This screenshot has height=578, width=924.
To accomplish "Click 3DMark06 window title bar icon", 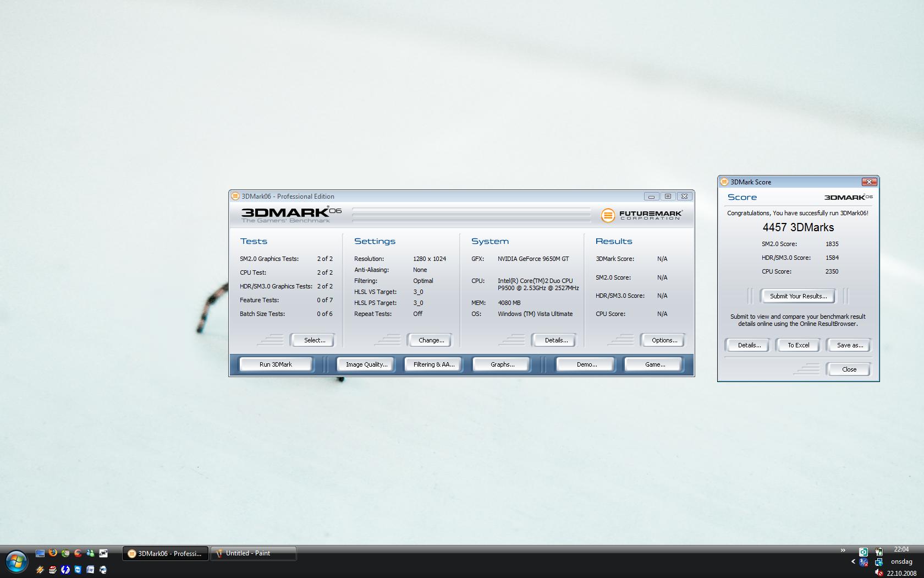I will [x=235, y=196].
